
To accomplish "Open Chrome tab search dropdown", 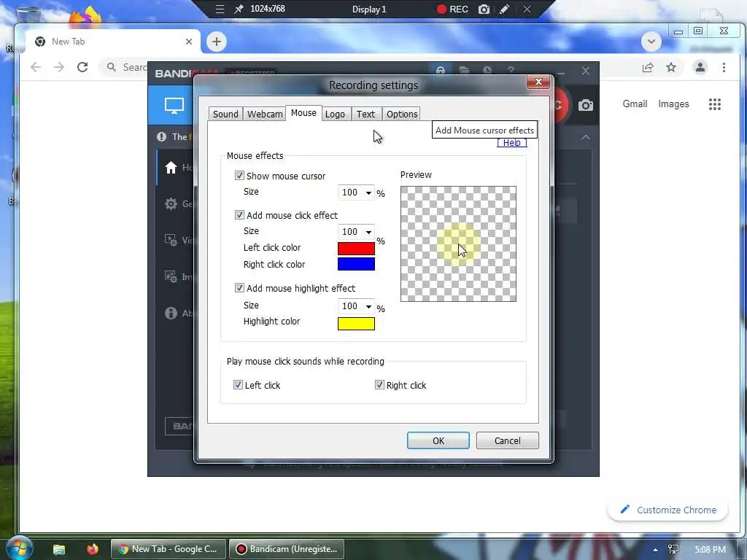I will [651, 42].
